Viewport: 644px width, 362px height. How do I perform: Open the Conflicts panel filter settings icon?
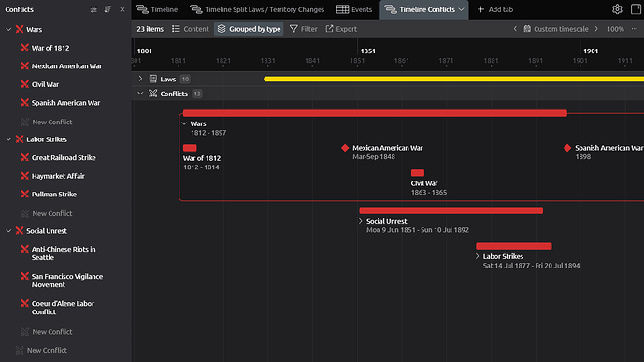coord(93,9)
